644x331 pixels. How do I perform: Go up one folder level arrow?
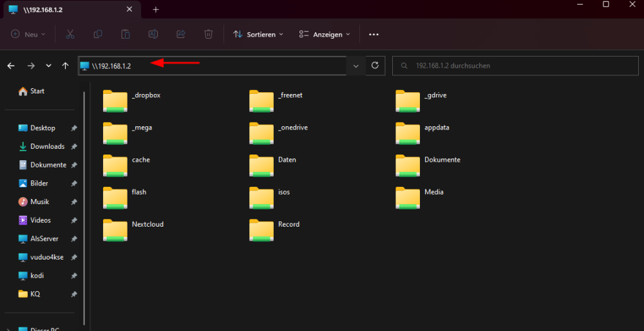(x=65, y=66)
